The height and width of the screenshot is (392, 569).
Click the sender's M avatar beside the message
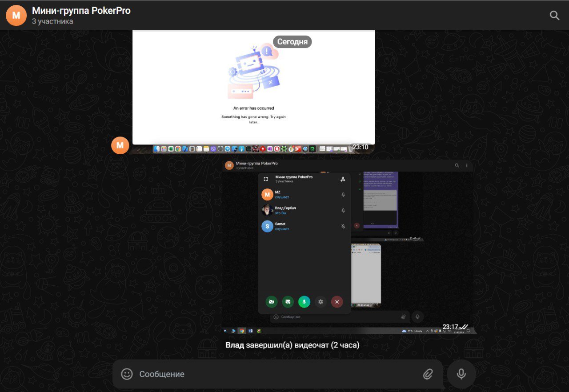120,145
